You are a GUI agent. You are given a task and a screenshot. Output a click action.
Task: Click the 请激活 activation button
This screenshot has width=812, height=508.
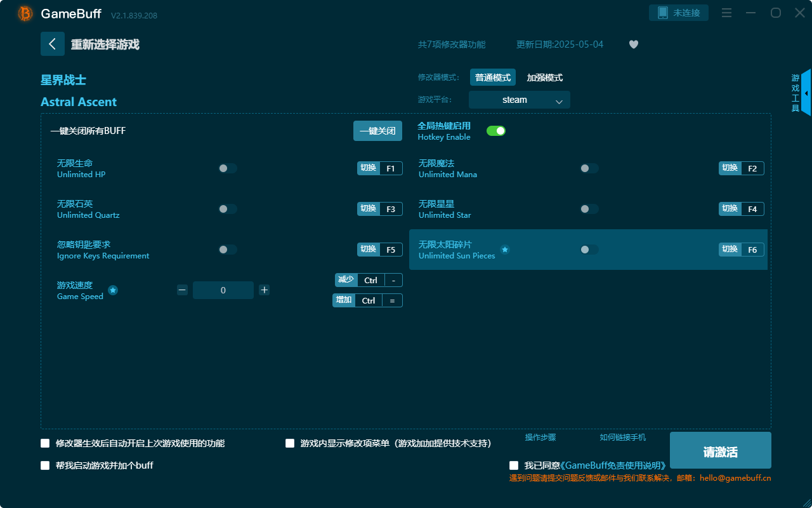[x=720, y=450]
